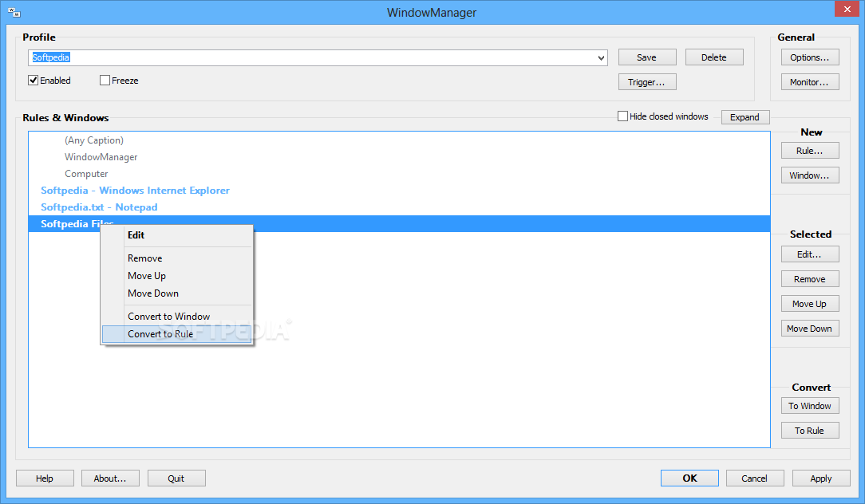This screenshot has width=865, height=504.
Task: Select the WindowManager list row
Action: click(400, 157)
